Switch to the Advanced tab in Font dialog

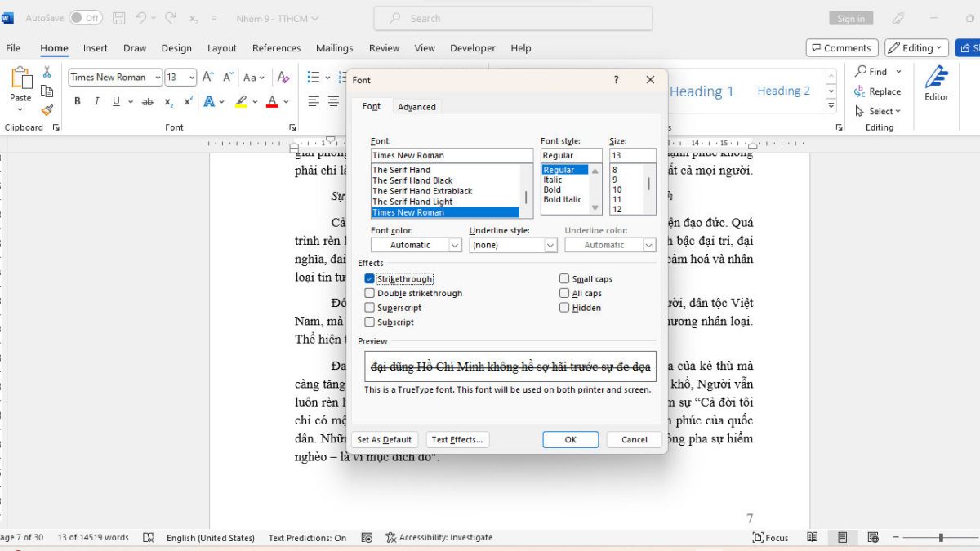click(416, 107)
